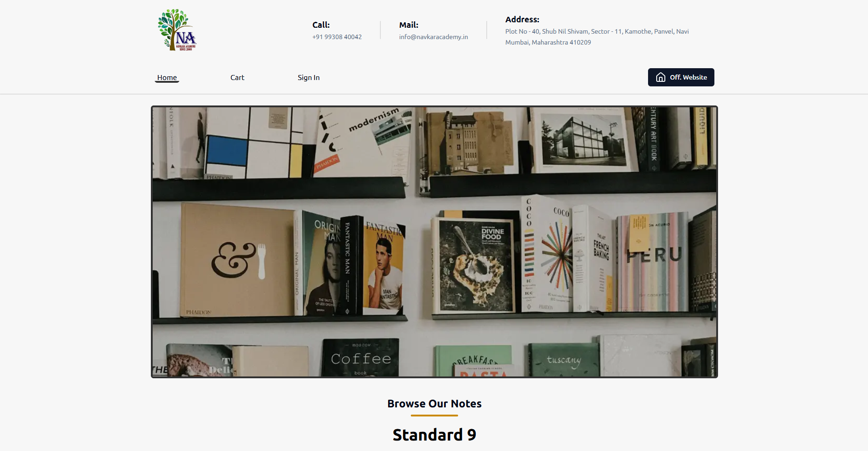
Task: Click the Address: label in header
Action: point(522,20)
